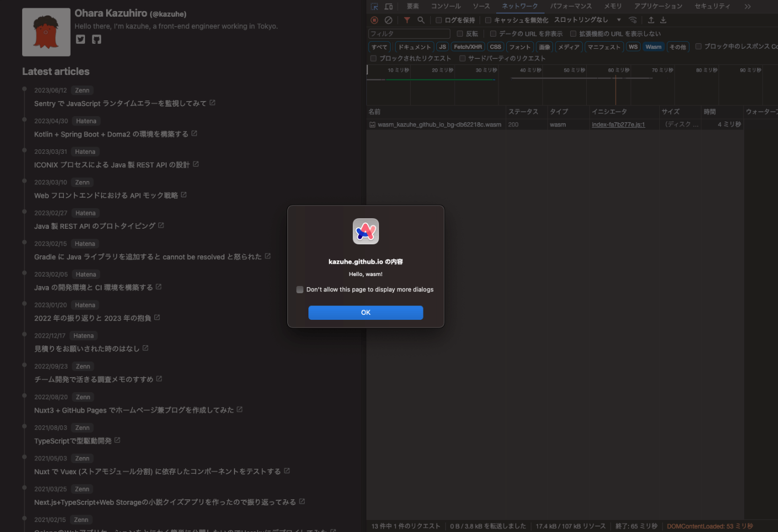Toggle the device toolbar icon

[389, 7]
